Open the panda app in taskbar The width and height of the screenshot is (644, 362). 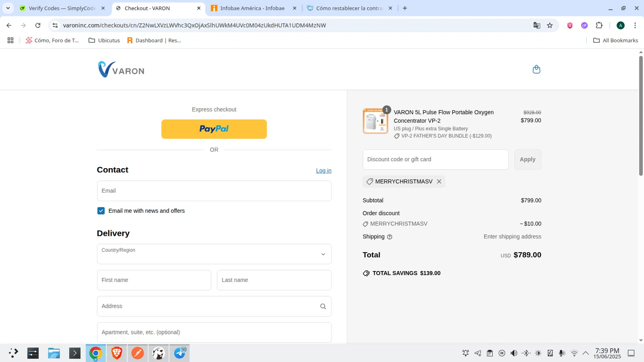coord(158,353)
